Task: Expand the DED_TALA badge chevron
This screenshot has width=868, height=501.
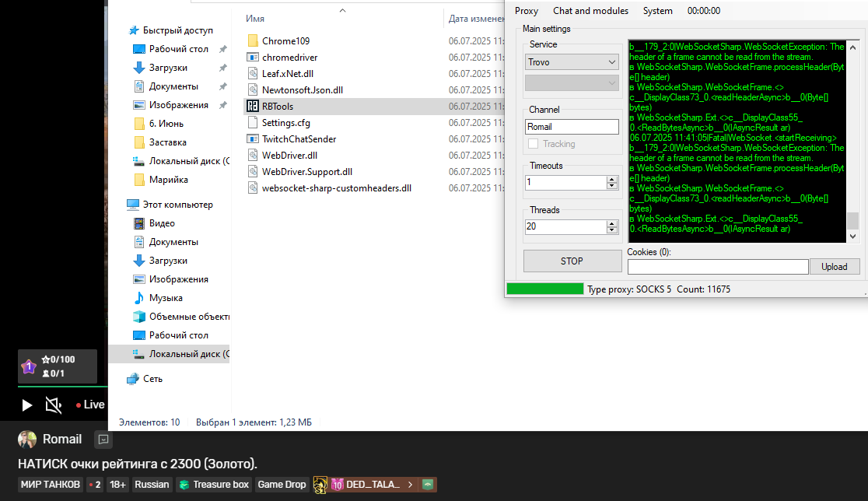Action: [x=410, y=485]
